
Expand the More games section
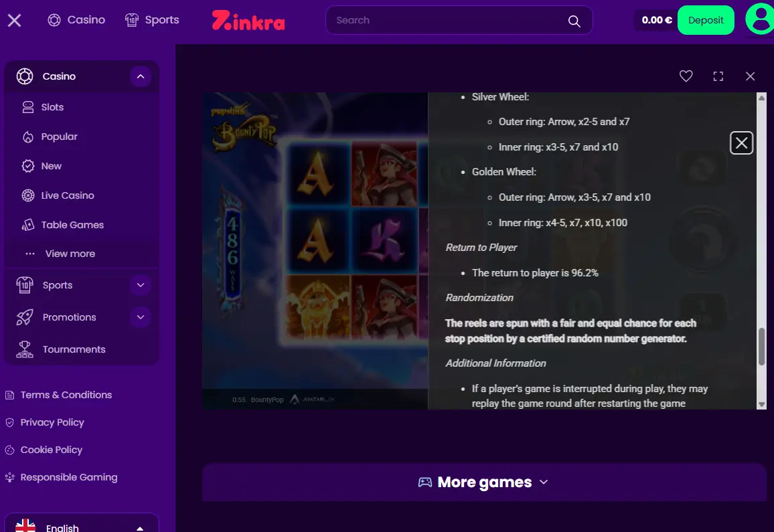click(483, 482)
